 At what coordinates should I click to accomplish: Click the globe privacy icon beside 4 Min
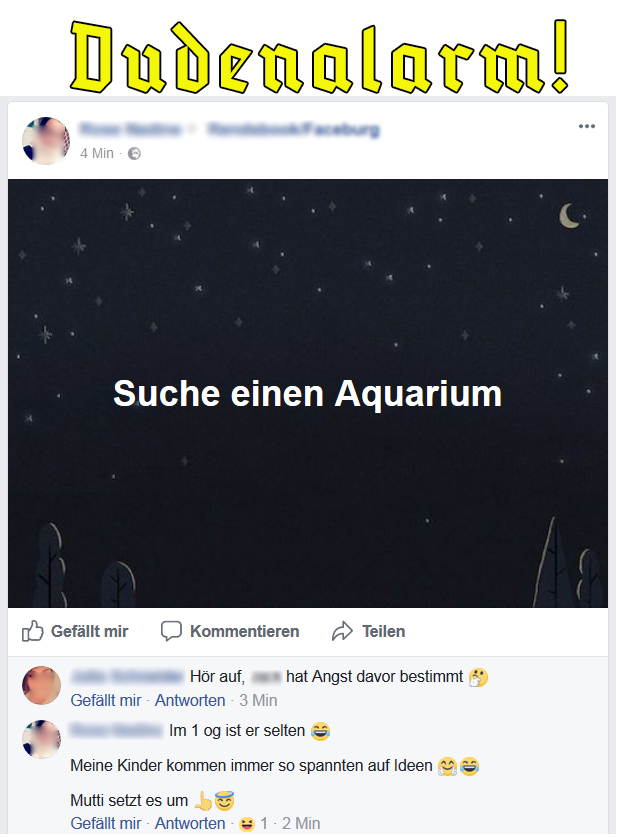click(135, 154)
